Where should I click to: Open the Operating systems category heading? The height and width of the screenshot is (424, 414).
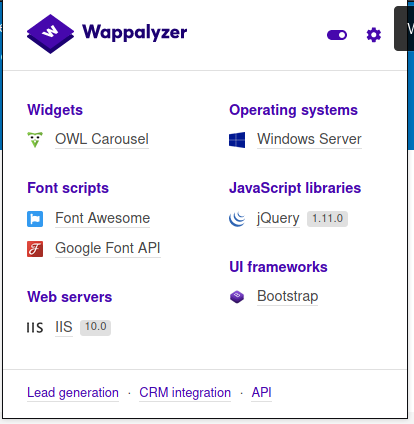click(x=293, y=110)
